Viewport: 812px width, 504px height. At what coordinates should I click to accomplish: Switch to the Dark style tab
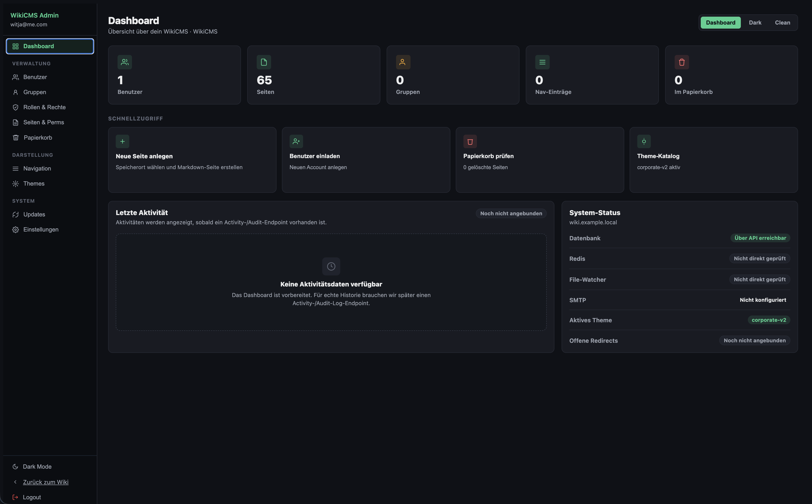(x=755, y=23)
